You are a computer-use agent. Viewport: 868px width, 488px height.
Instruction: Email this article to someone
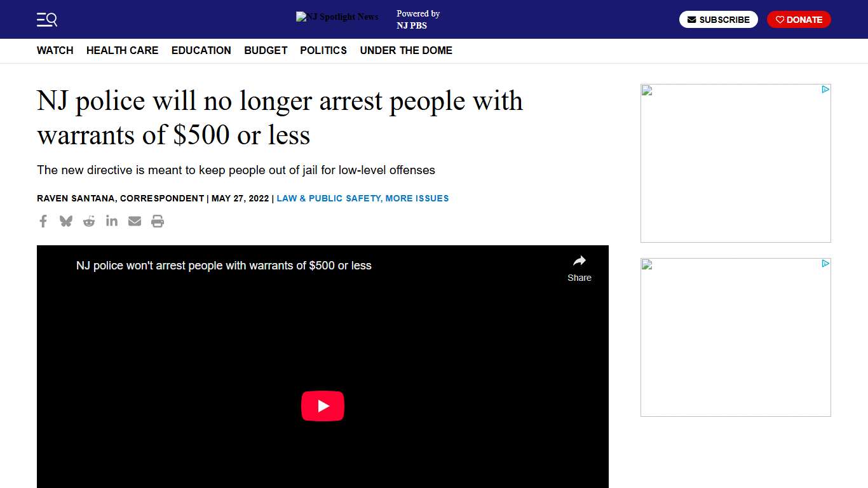pos(134,221)
